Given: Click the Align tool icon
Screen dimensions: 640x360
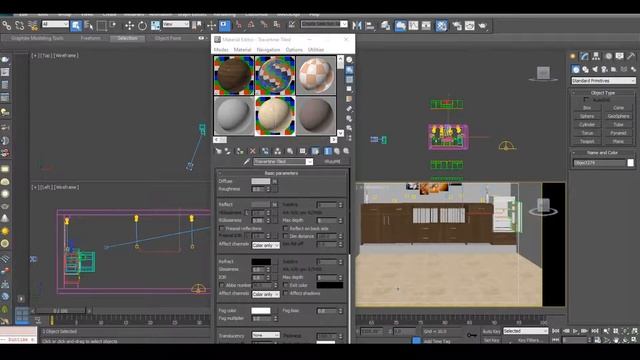Looking at the screenshot, I should [x=370, y=26].
